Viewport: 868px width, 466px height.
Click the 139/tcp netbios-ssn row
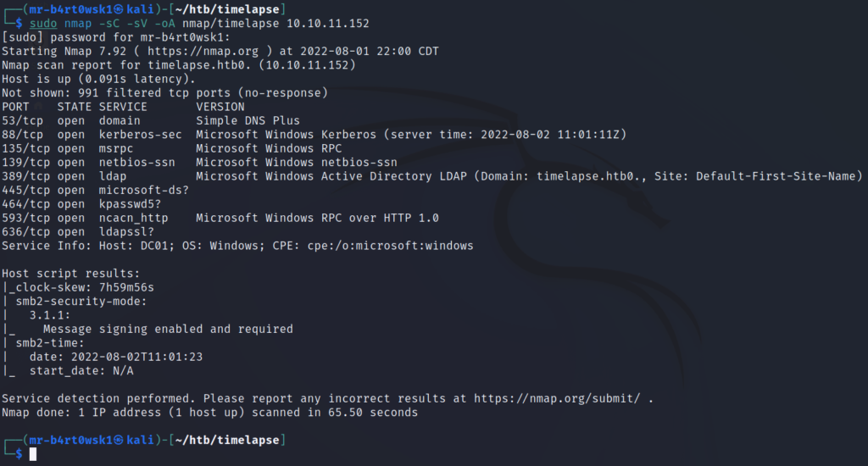[199, 162]
